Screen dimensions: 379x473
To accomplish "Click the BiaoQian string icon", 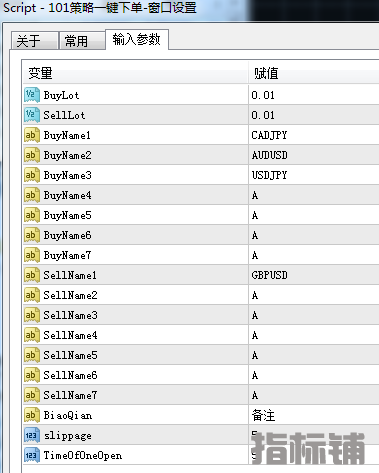I will [32, 415].
